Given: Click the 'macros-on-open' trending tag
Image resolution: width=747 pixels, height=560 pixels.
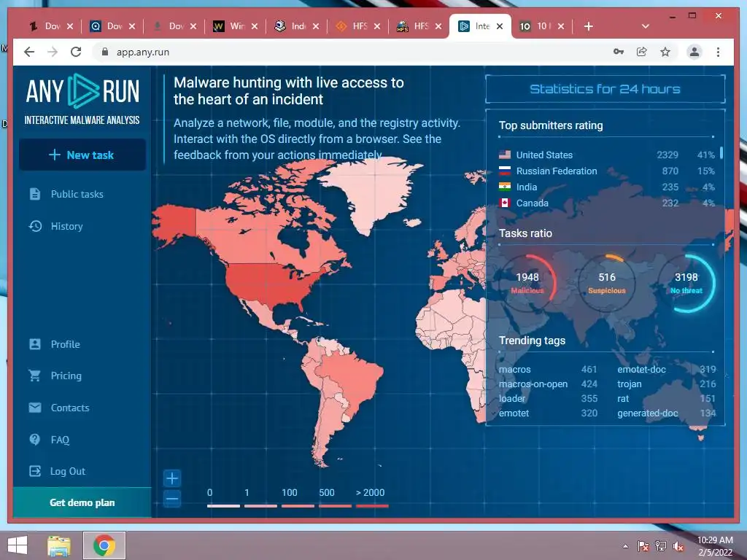Looking at the screenshot, I should point(533,384).
